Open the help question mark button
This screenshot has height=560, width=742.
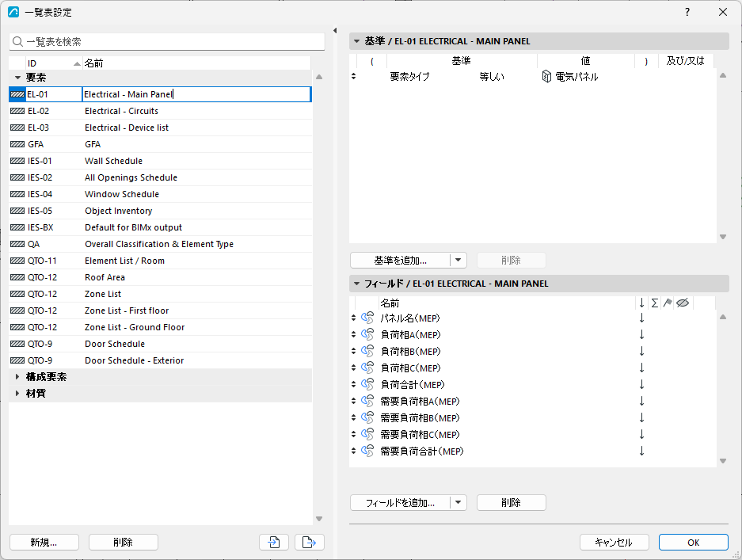tap(687, 13)
